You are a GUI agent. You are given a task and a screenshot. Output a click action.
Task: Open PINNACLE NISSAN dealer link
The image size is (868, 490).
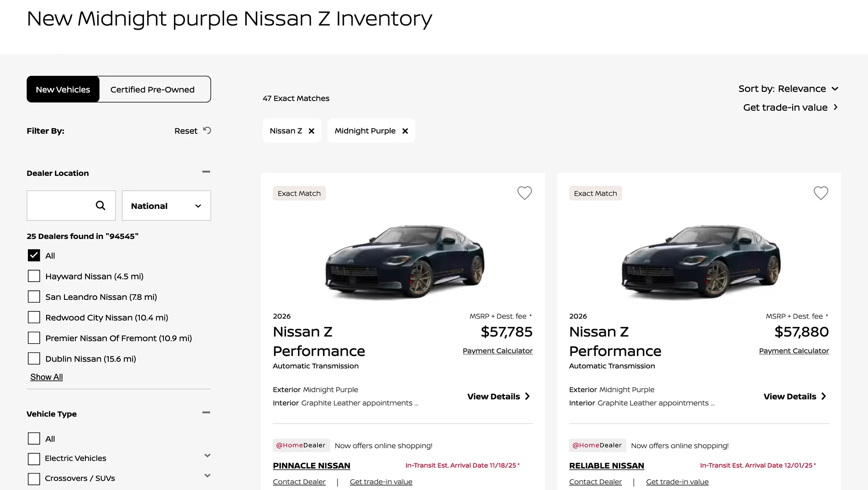coord(312,466)
